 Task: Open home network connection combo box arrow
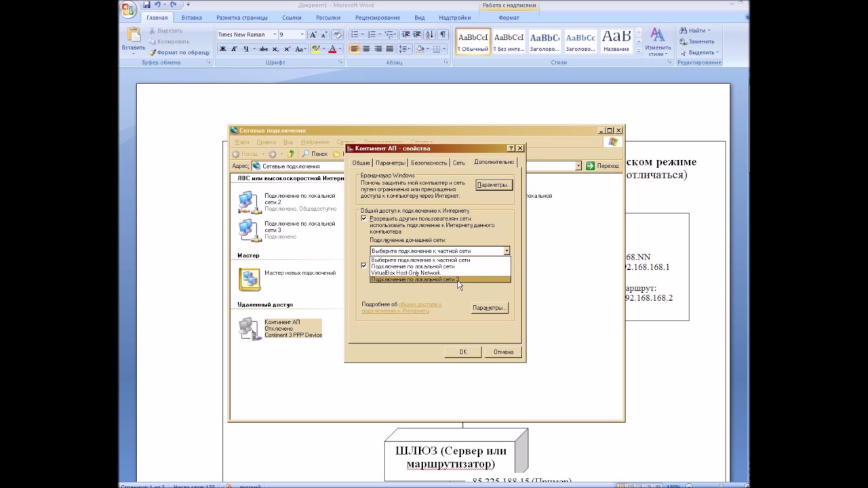tap(506, 251)
